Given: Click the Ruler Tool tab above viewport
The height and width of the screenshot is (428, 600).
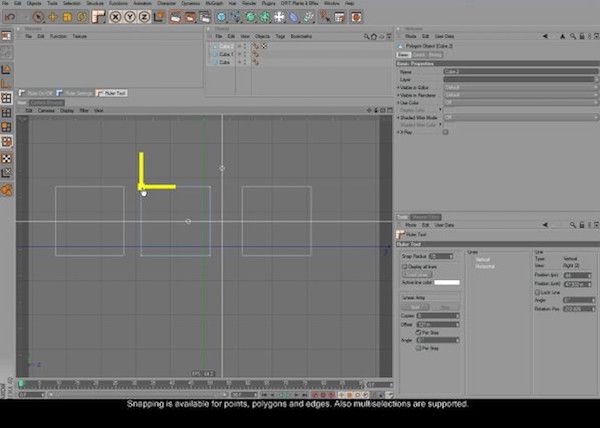Looking at the screenshot, I should (111, 93).
